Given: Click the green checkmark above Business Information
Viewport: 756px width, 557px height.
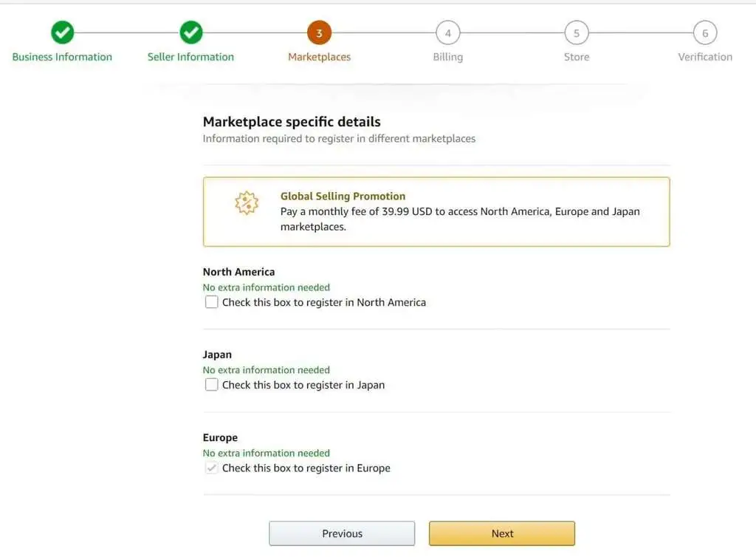Looking at the screenshot, I should pos(62,33).
